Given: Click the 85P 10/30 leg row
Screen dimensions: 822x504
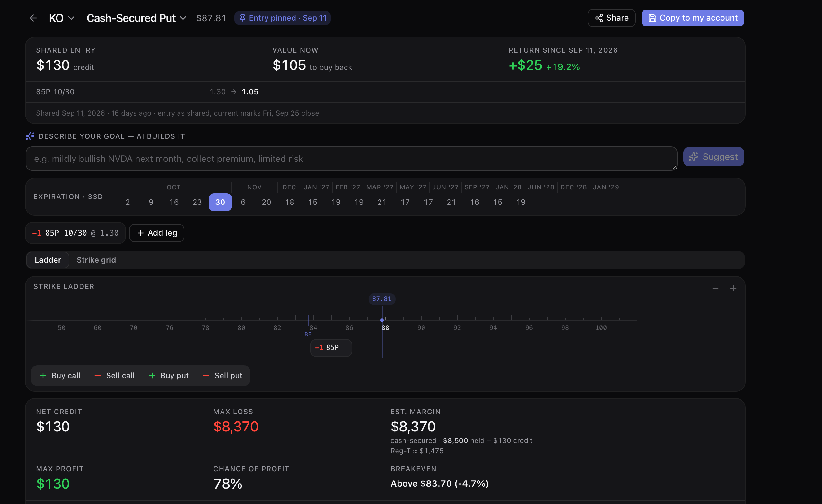Looking at the screenshot, I should click(385, 92).
